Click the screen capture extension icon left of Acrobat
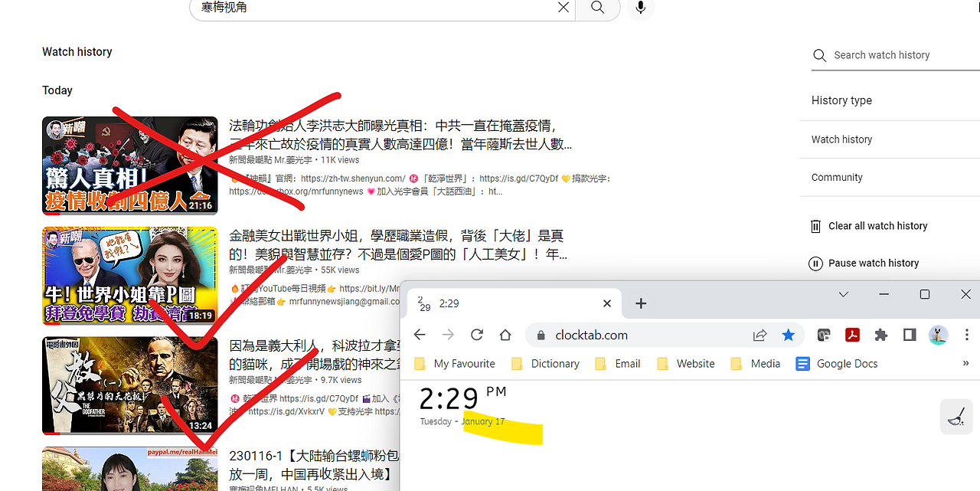Image resolution: width=980 pixels, height=491 pixels. point(824,335)
